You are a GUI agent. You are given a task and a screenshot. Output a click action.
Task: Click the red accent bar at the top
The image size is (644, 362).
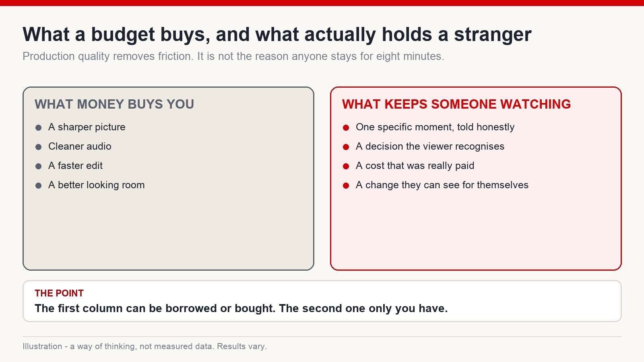(x=322, y=3)
